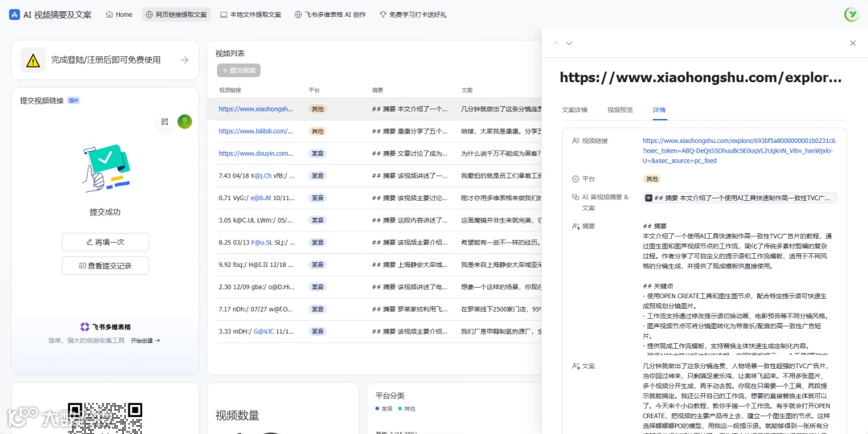Click the 飞书多维表格 logo
This screenshot has width=868, height=434.
pyautogui.click(x=105, y=326)
